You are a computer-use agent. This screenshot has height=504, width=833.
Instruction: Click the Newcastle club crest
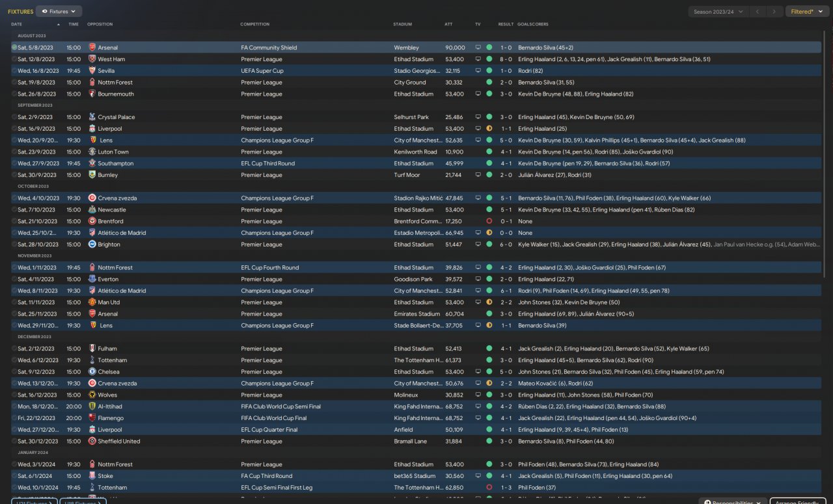pyautogui.click(x=92, y=209)
